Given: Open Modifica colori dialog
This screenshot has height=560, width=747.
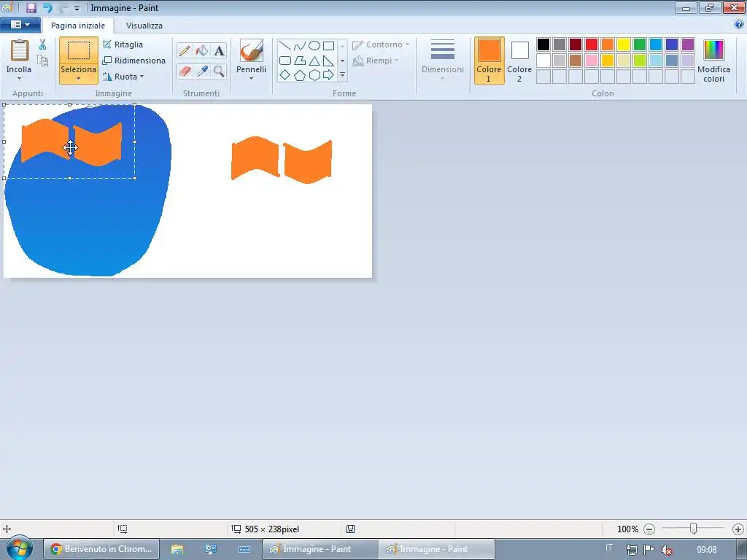Looking at the screenshot, I should pyautogui.click(x=713, y=61).
